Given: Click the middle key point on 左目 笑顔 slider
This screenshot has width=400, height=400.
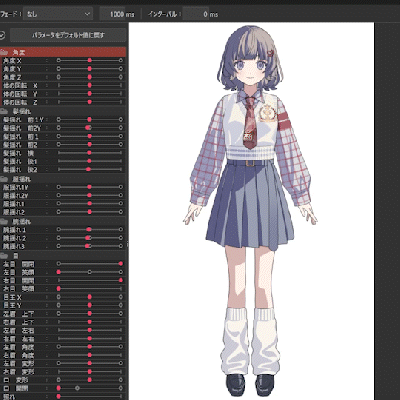Looking at the screenshot, I should (x=89, y=272).
